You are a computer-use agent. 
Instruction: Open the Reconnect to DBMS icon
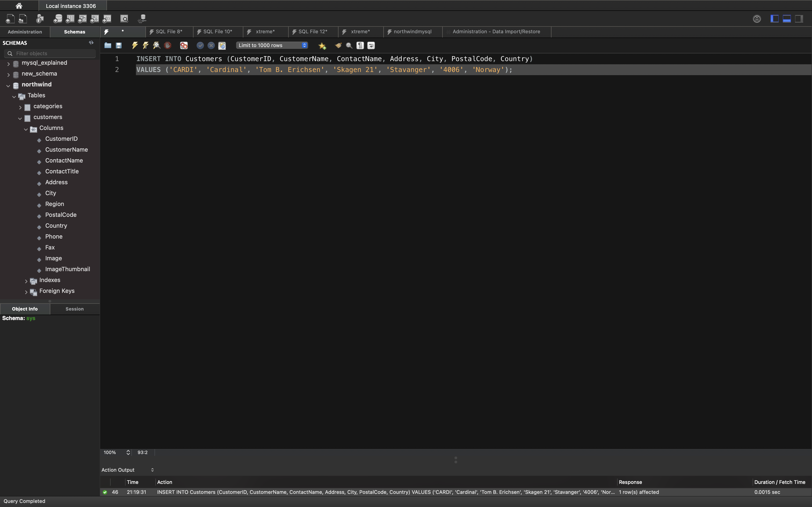tap(142, 19)
